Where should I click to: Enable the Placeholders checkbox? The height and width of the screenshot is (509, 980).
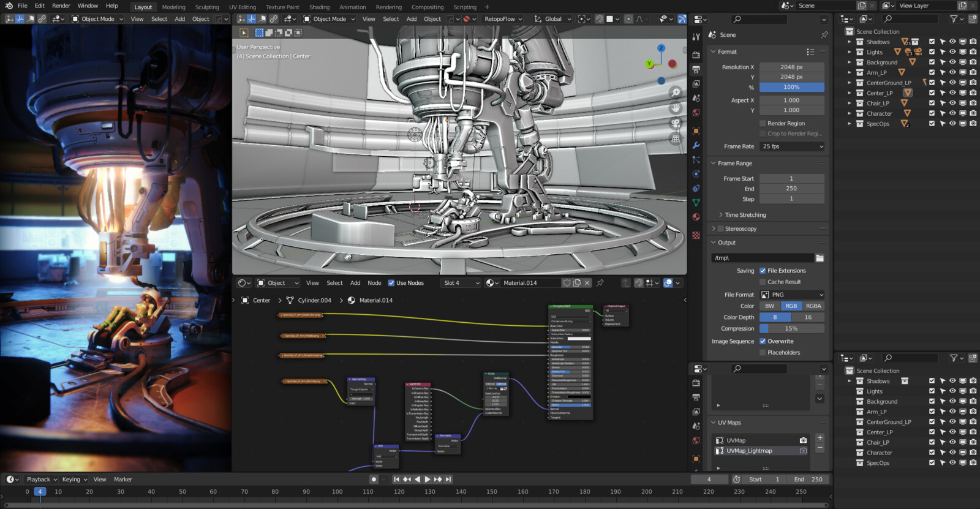(763, 352)
